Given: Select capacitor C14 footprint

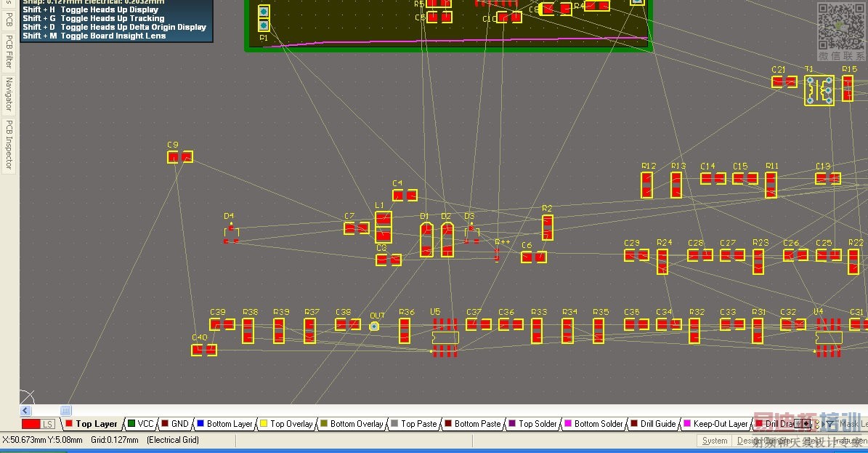Looking at the screenshot, I should (713, 179).
